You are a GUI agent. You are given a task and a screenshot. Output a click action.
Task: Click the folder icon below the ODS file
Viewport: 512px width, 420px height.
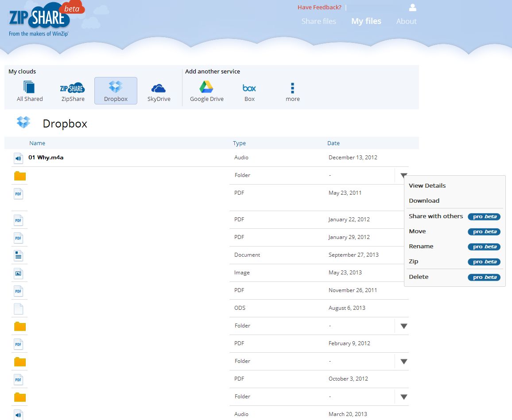[20, 326]
